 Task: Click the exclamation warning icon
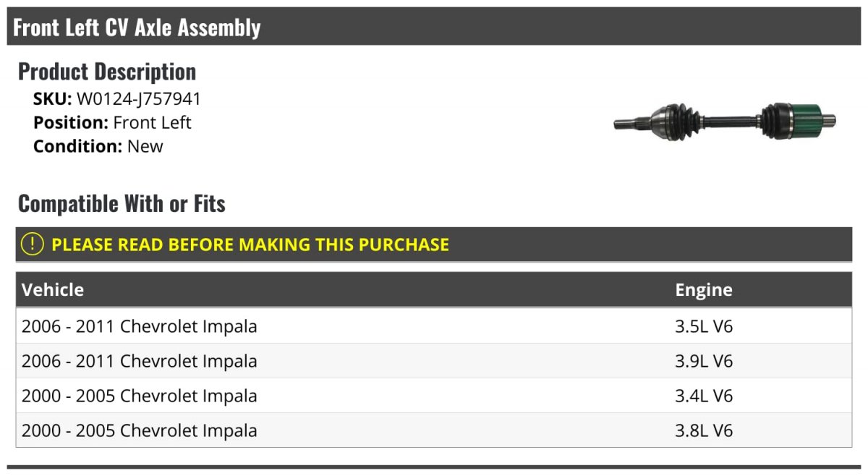point(33,245)
